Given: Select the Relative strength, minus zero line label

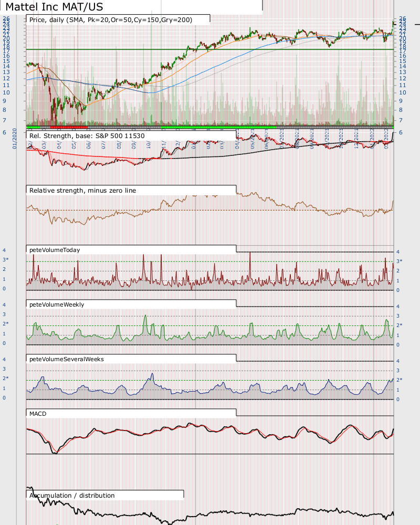Looking at the screenshot, I should (x=83, y=191).
